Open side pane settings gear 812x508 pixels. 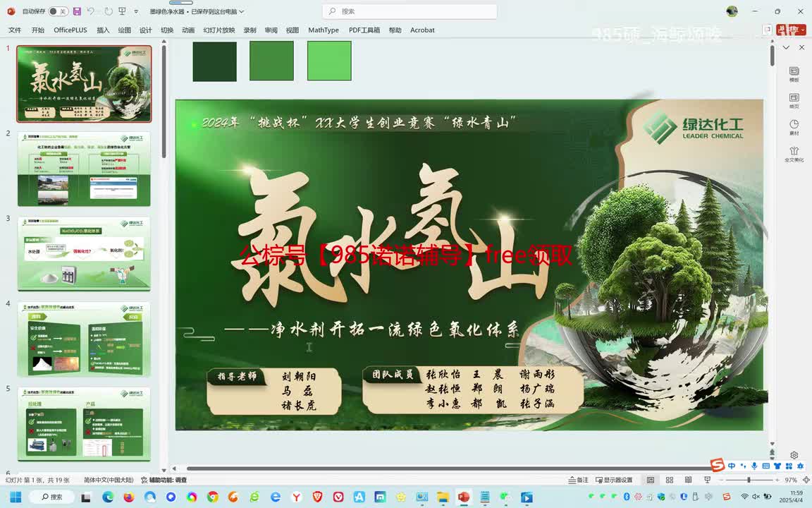pyautogui.click(x=794, y=454)
